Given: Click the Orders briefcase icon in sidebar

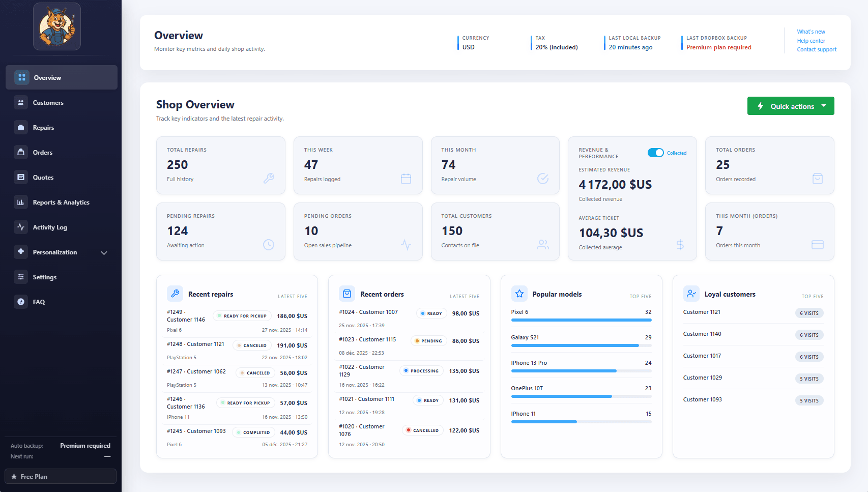Looking at the screenshot, I should click(x=21, y=152).
